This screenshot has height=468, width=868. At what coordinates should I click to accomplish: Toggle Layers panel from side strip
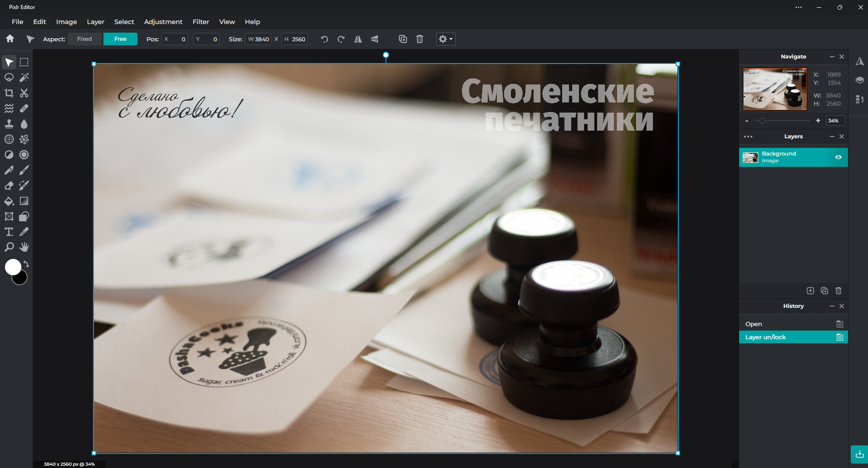pyautogui.click(x=860, y=80)
